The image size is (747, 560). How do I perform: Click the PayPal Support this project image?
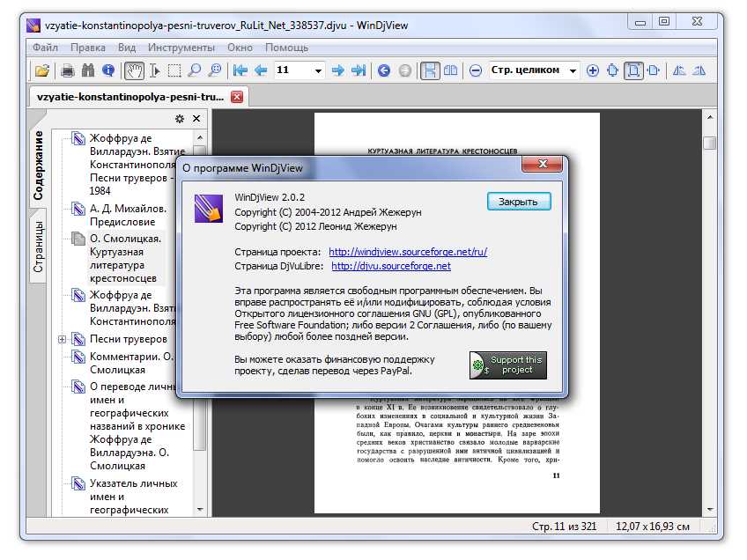point(508,365)
